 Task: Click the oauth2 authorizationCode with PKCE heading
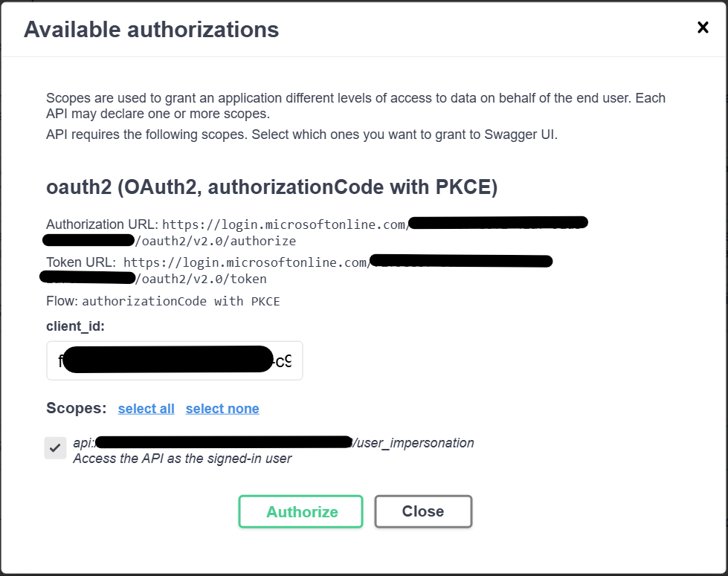click(271, 187)
